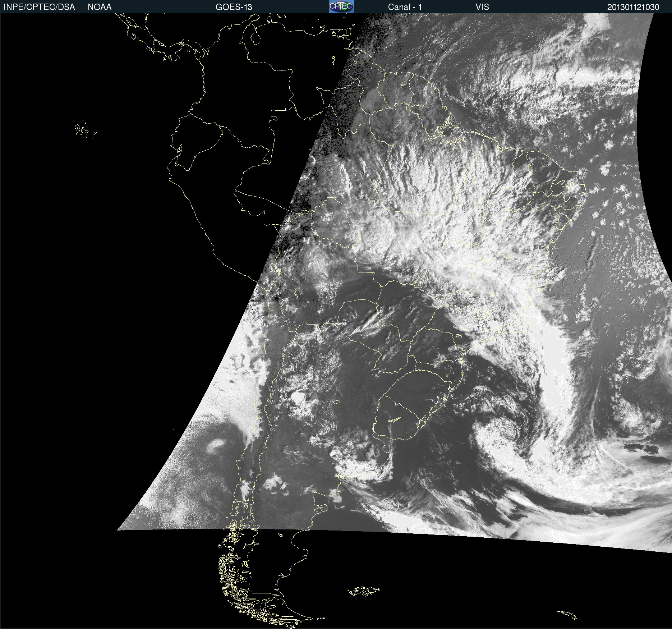Click the GOES-13 satellite label

click(x=234, y=7)
